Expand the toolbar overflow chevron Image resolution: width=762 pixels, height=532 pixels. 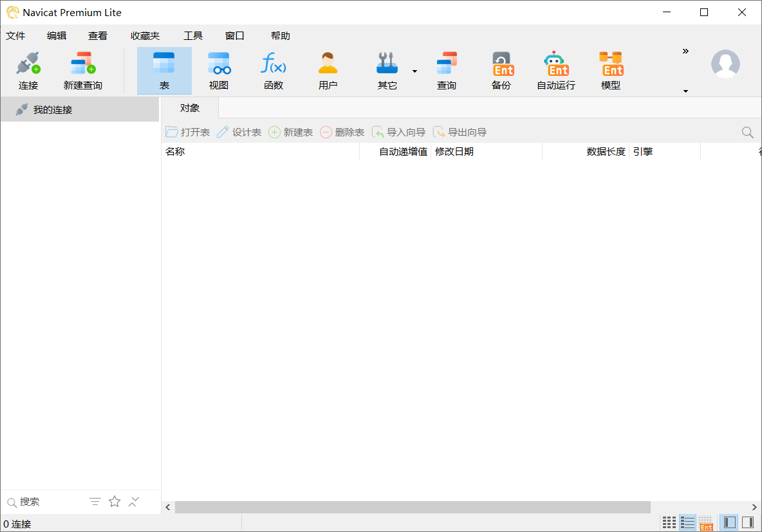coord(685,51)
